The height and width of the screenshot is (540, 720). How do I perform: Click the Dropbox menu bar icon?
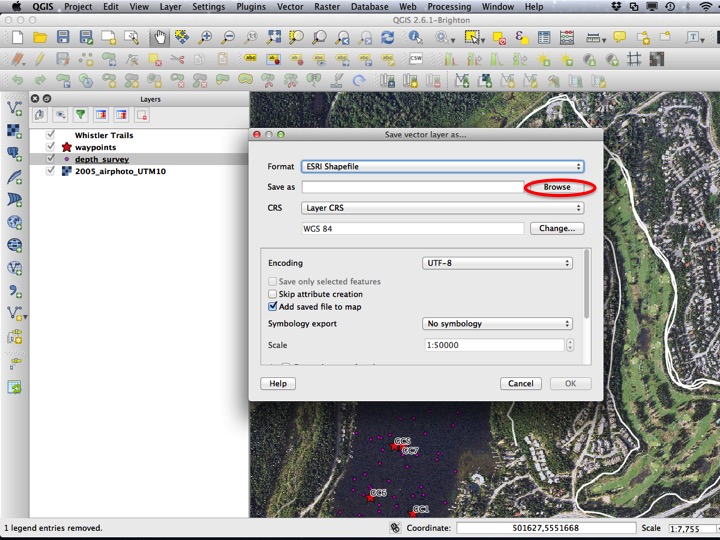point(617,6)
